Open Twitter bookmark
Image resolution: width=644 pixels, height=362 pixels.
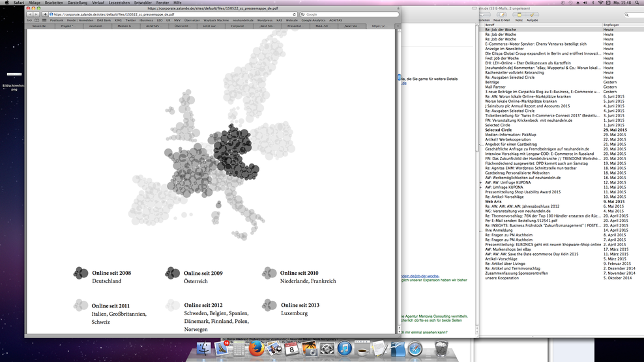[130, 20]
